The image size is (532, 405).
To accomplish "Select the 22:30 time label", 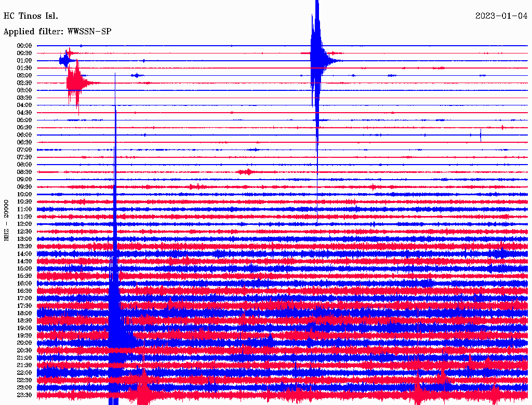I will [24, 380].
